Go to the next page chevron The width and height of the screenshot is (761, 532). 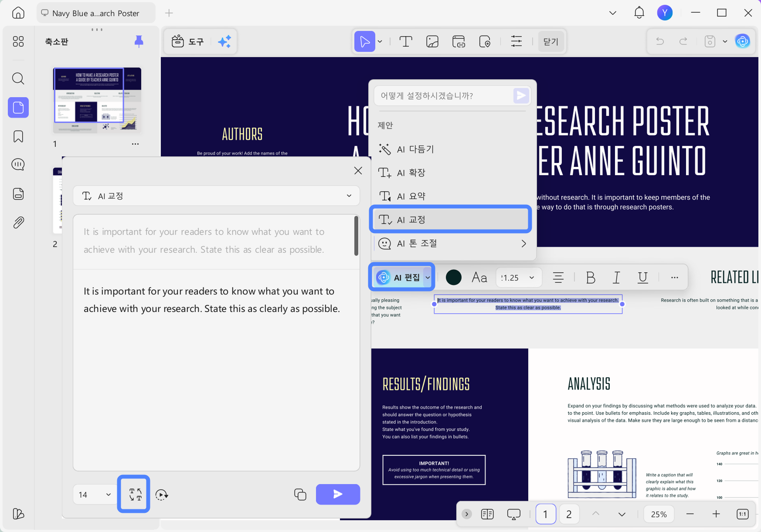(x=622, y=514)
